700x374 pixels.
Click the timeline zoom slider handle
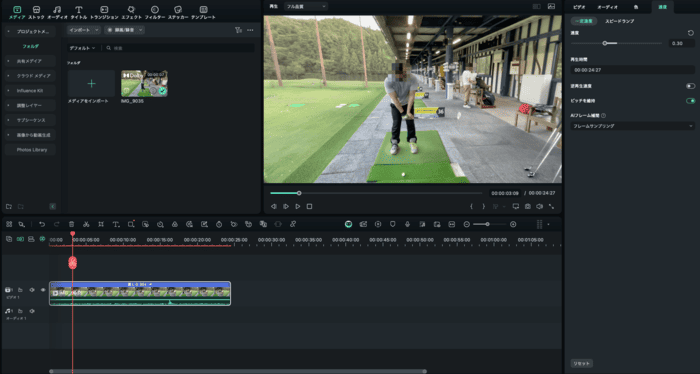point(488,224)
